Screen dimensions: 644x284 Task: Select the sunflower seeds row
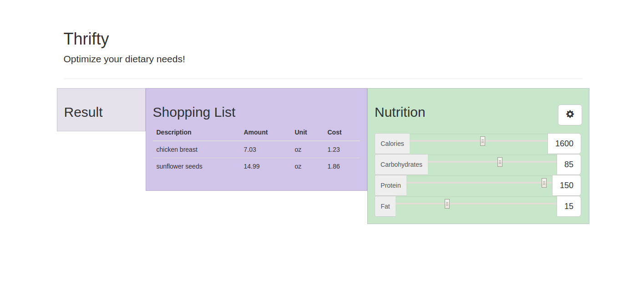[x=256, y=166]
